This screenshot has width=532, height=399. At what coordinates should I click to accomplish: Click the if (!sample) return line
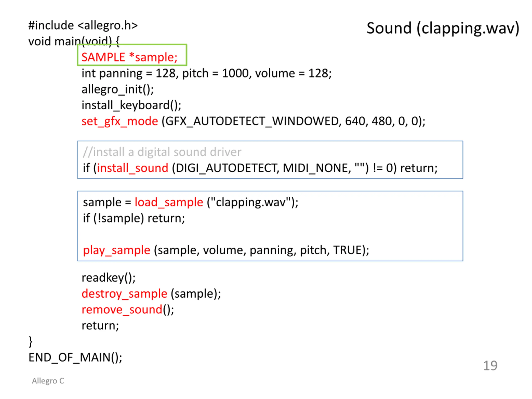(134, 218)
